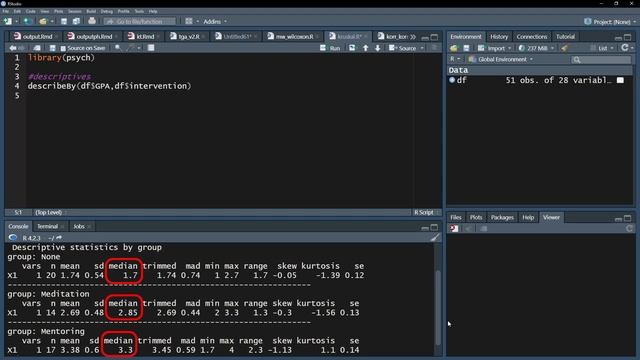Save all open documents
Viewport: 640px width, 360px height.
point(76,21)
